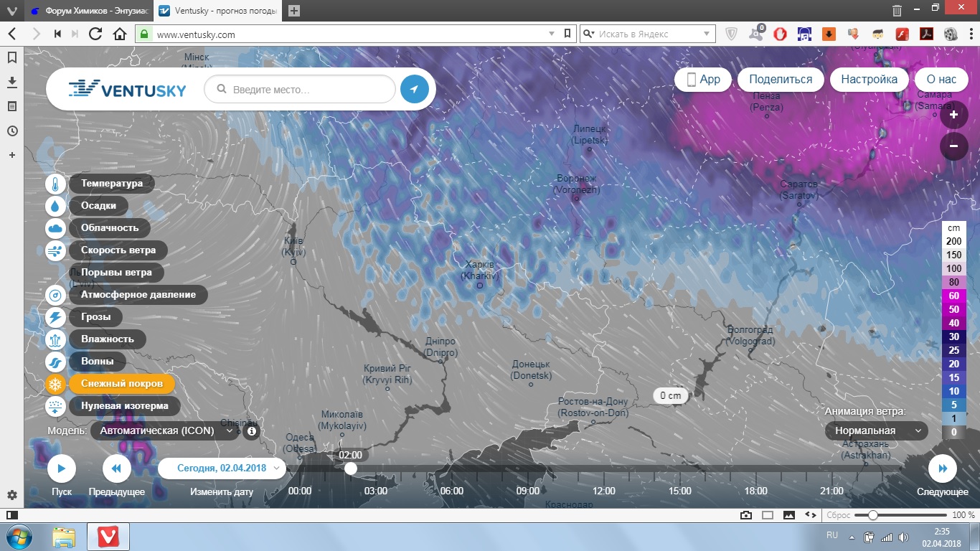Switch to Атмосферное давление layer

tap(138, 295)
